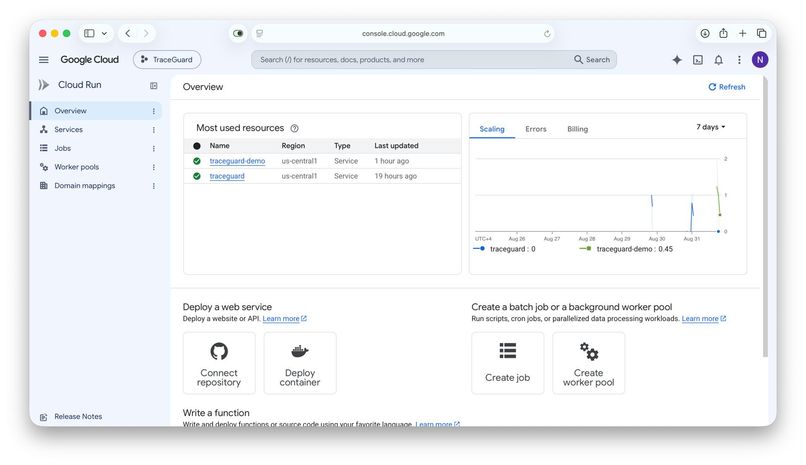Click the Refresh button
This screenshot has height=465, width=806.
pyautogui.click(x=726, y=87)
